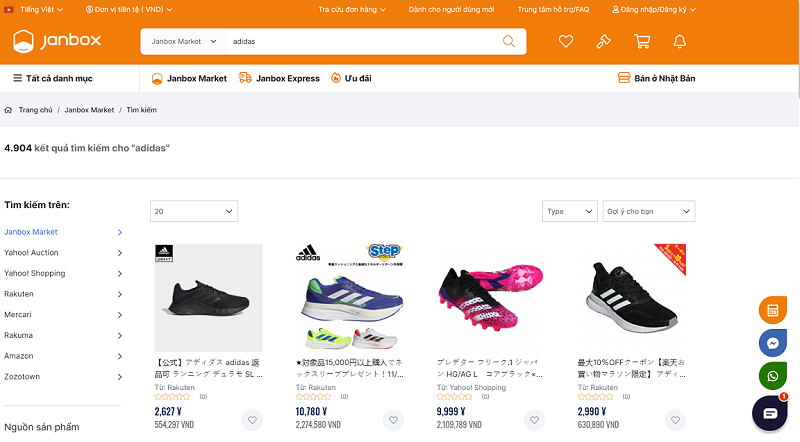Expand the Yahoo! Auction chevron

point(119,253)
